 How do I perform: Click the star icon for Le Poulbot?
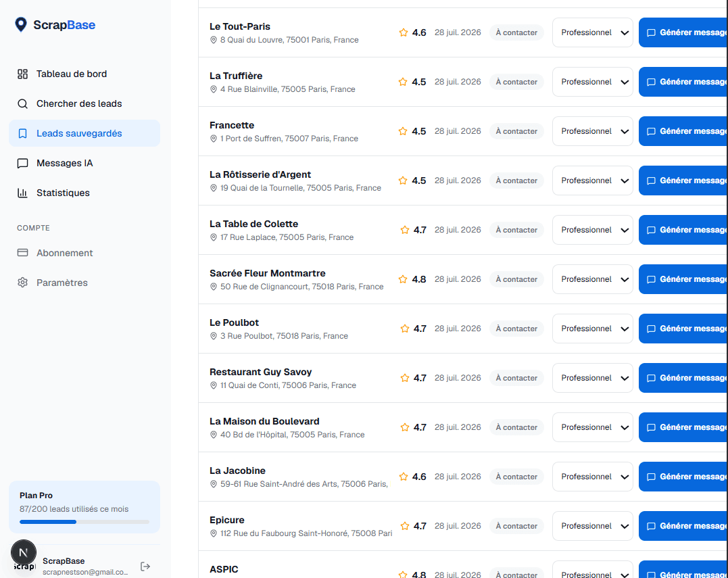pyautogui.click(x=405, y=329)
